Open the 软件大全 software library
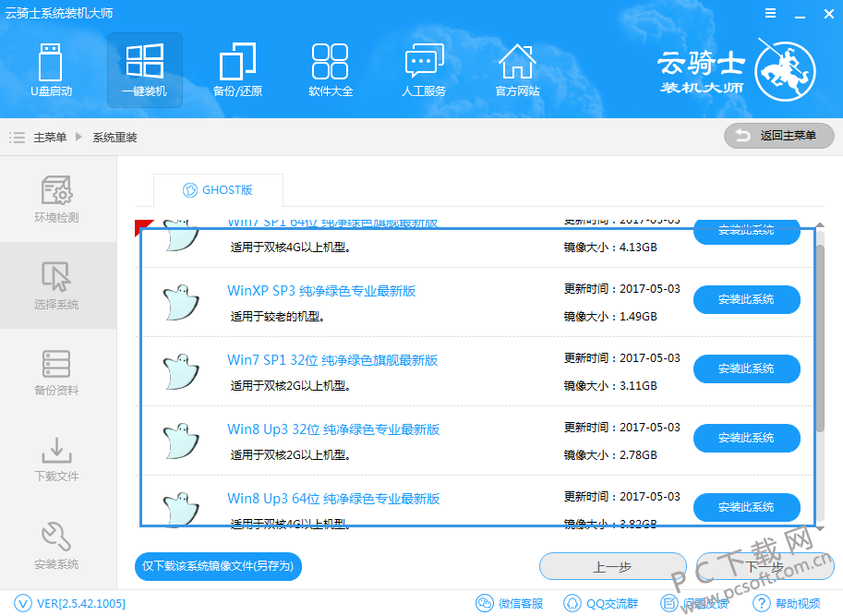 331,69
